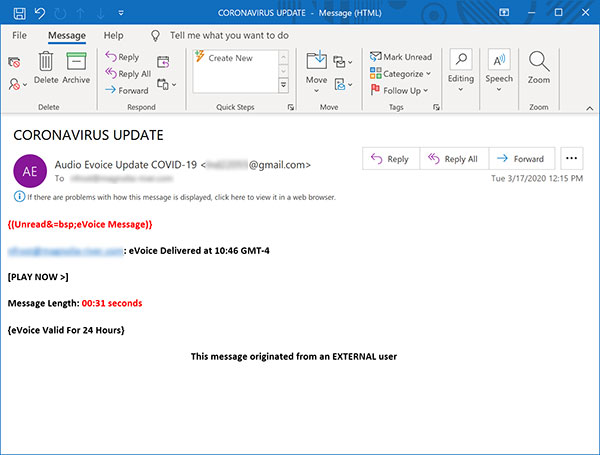Click the blurred email address link in the body
This screenshot has height=455, width=600.
65,251
